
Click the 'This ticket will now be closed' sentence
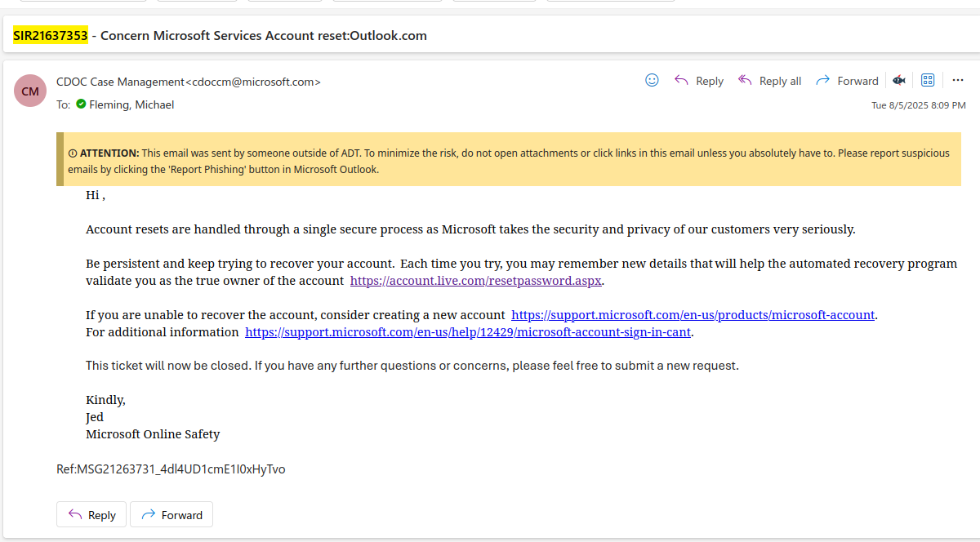click(x=412, y=366)
